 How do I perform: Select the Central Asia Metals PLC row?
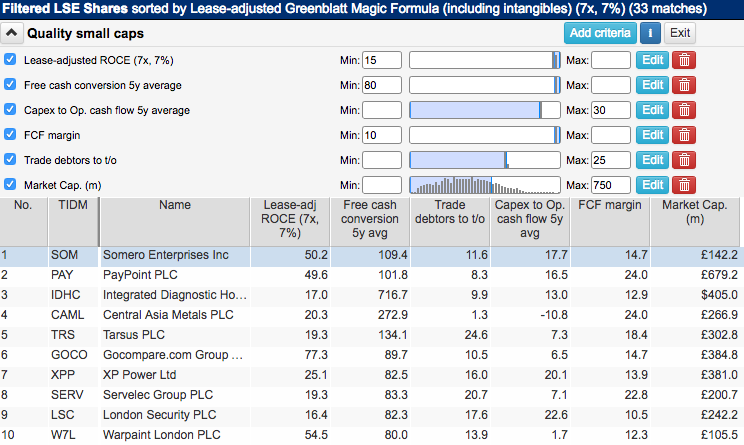pyautogui.click(x=370, y=315)
